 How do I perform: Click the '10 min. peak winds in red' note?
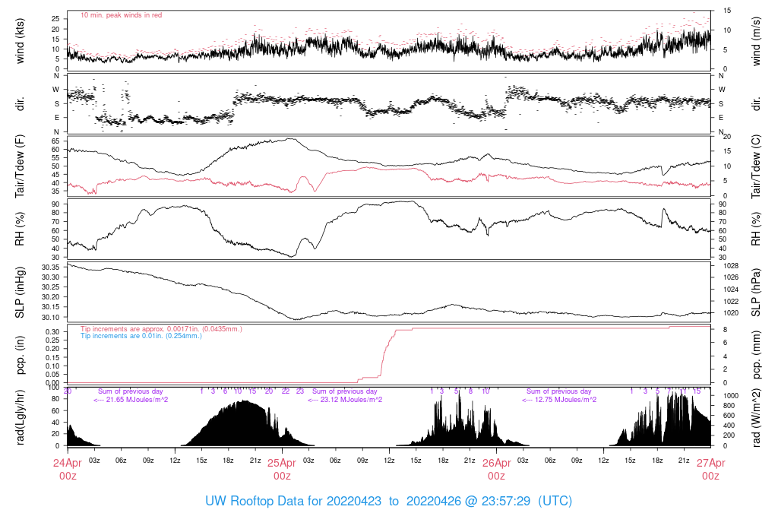point(121,15)
